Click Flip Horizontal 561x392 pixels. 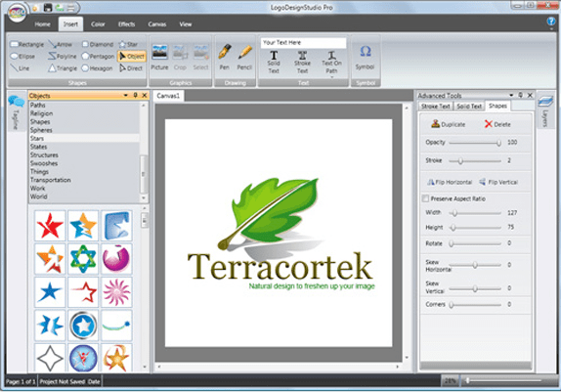(x=450, y=182)
